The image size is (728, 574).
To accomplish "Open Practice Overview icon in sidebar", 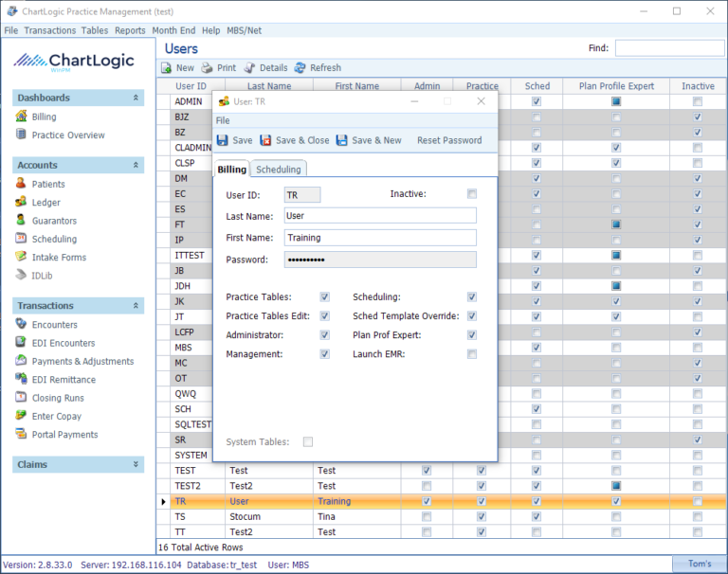I will pos(21,135).
